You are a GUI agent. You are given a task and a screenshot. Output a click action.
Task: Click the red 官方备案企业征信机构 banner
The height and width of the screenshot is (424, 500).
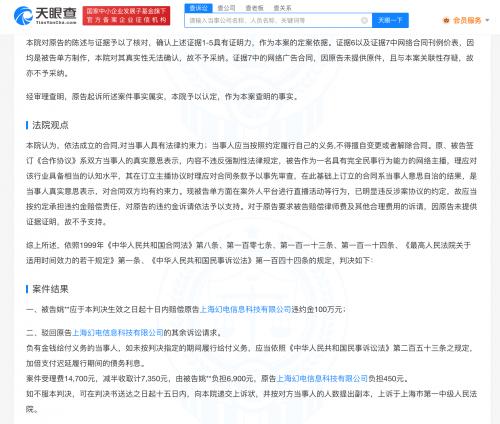point(126,16)
